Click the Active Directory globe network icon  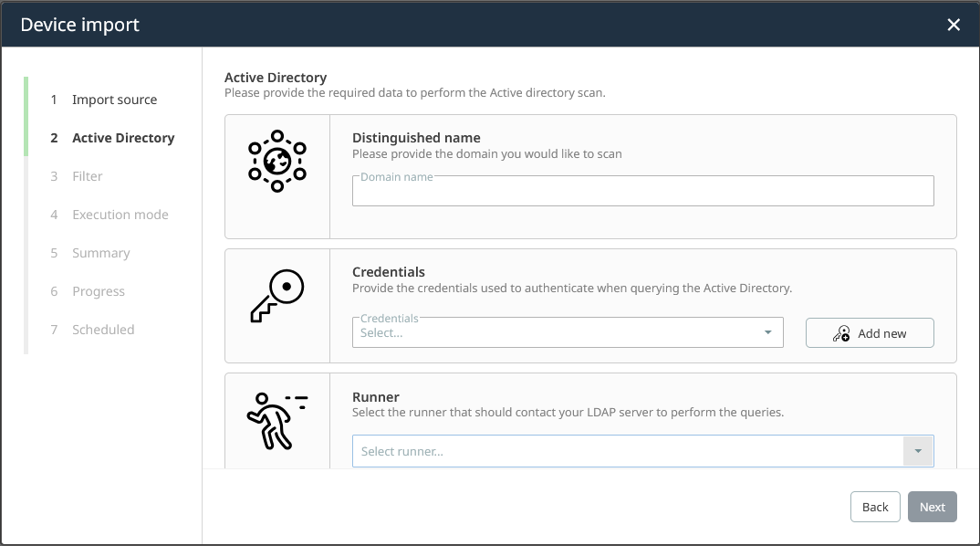[277, 162]
